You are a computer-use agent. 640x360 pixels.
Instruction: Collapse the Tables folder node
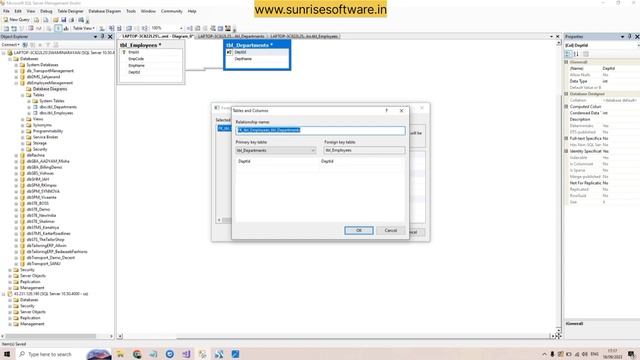(x=23, y=95)
